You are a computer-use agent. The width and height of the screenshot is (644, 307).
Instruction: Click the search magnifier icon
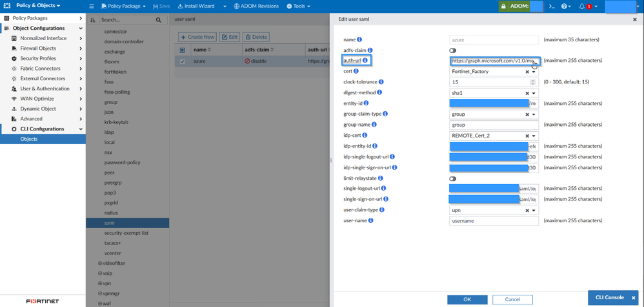coord(159,20)
